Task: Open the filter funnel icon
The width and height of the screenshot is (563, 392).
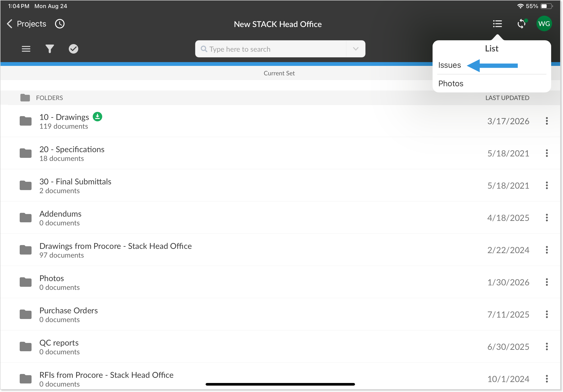Action: click(50, 49)
